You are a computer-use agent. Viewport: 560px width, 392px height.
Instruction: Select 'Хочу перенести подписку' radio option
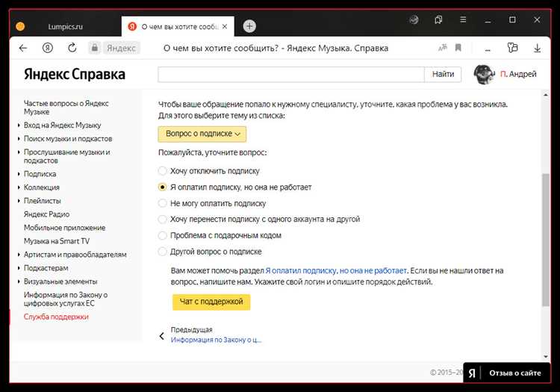point(163,220)
